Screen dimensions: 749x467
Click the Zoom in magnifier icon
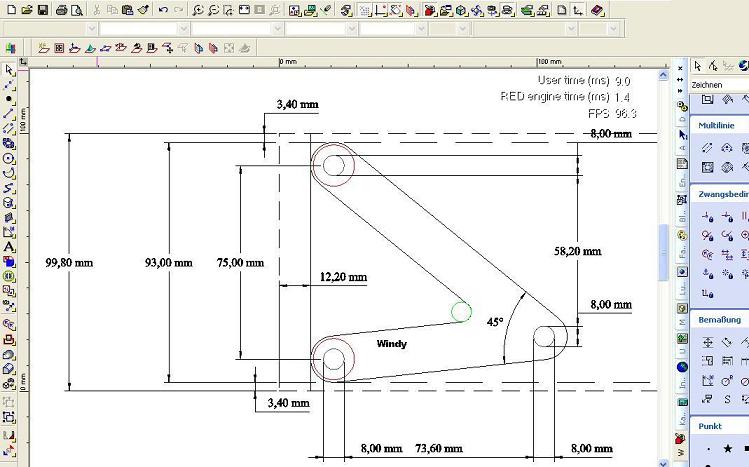click(198, 9)
